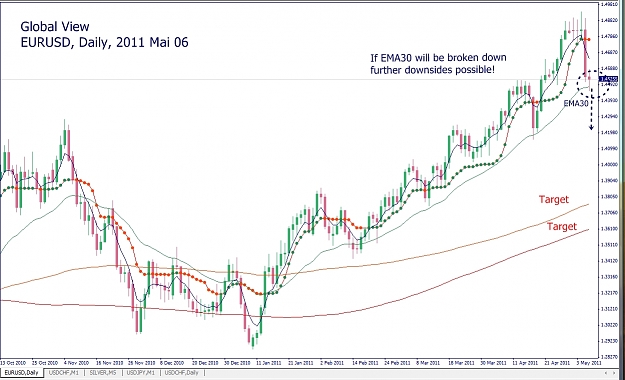Open the USDCHF,Daily chart tab
Viewport: 625px width, 380px height.
pos(181,373)
